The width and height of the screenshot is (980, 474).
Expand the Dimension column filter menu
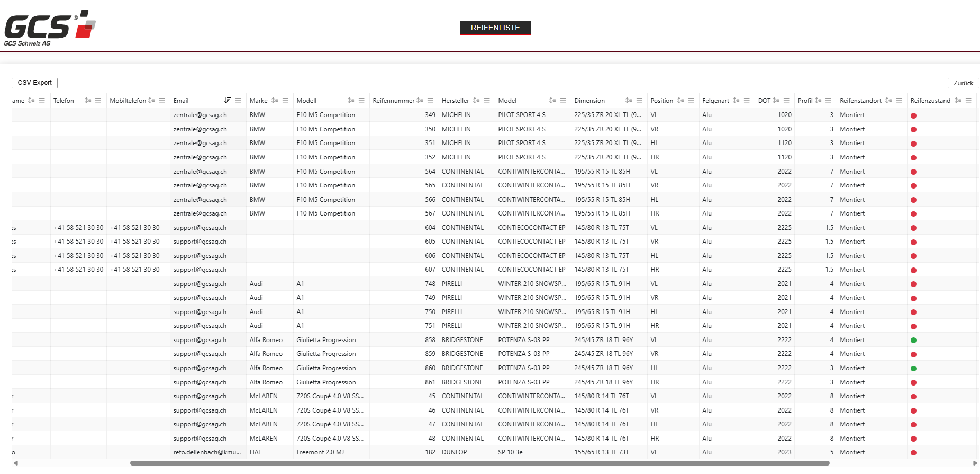coord(639,101)
